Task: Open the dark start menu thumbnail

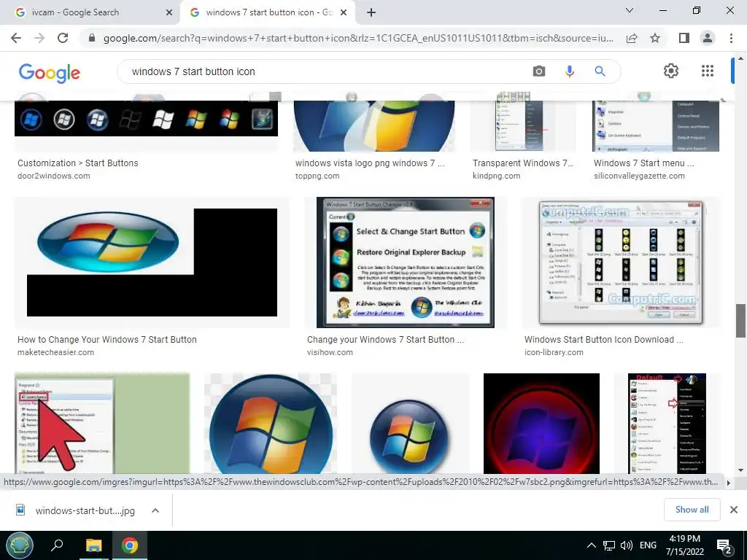Action: click(x=667, y=424)
